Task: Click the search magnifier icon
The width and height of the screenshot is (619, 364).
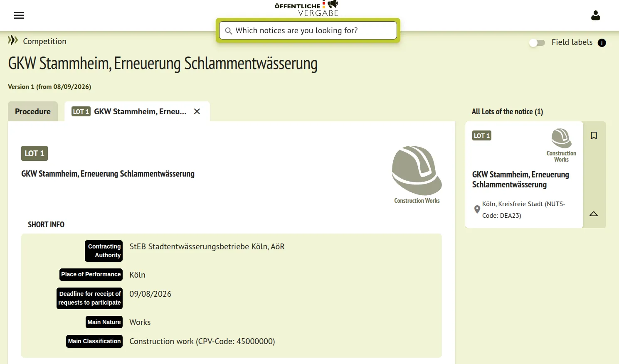Action: (228, 31)
